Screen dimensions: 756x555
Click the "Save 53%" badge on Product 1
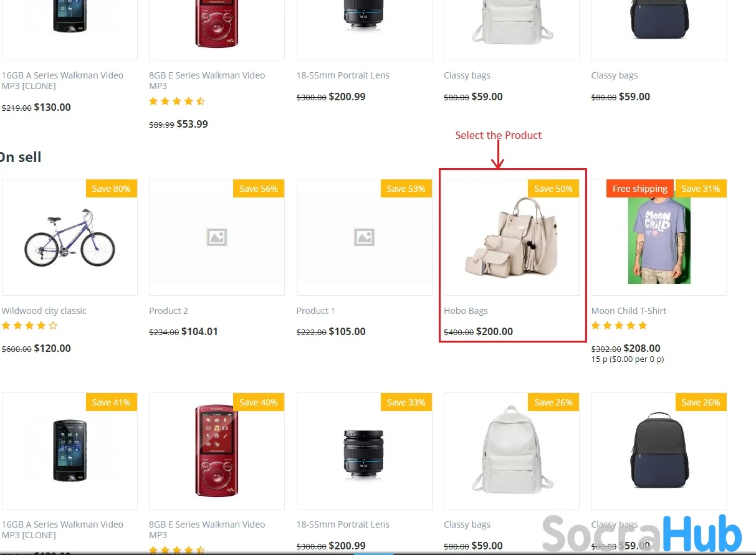click(x=406, y=189)
